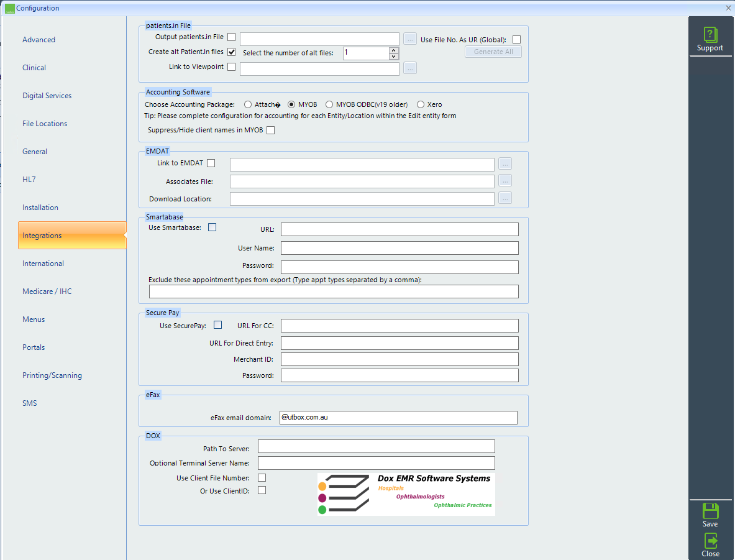Click the green Configuration app icon in title bar
Screen dimensions: 735x560
(x=9, y=8)
